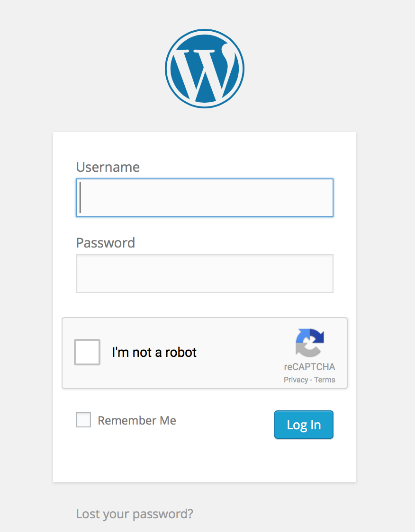Click the "Remember Me" label text
Image resolution: width=415 pixels, height=532 pixels.
point(136,420)
